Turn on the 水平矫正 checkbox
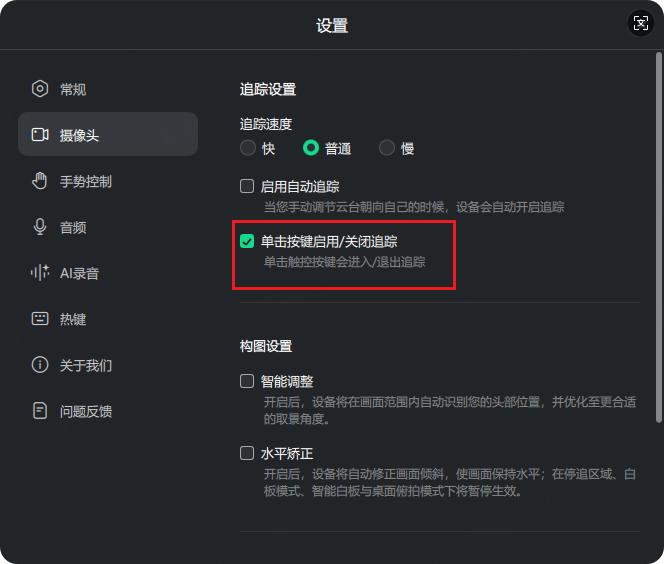664x564 pixels. [247, 453]
